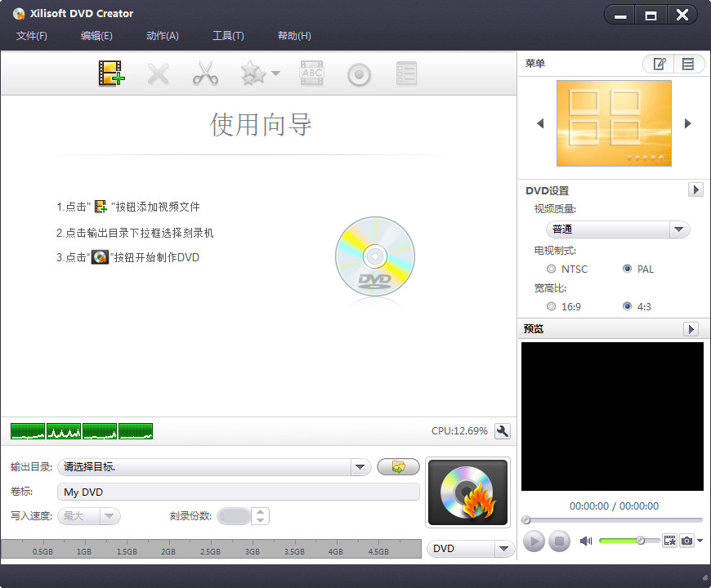Screen dimensions: 711x588
Task: Minimize the Xilisoft DVD Creator window
Action: (x=620, y=16)
